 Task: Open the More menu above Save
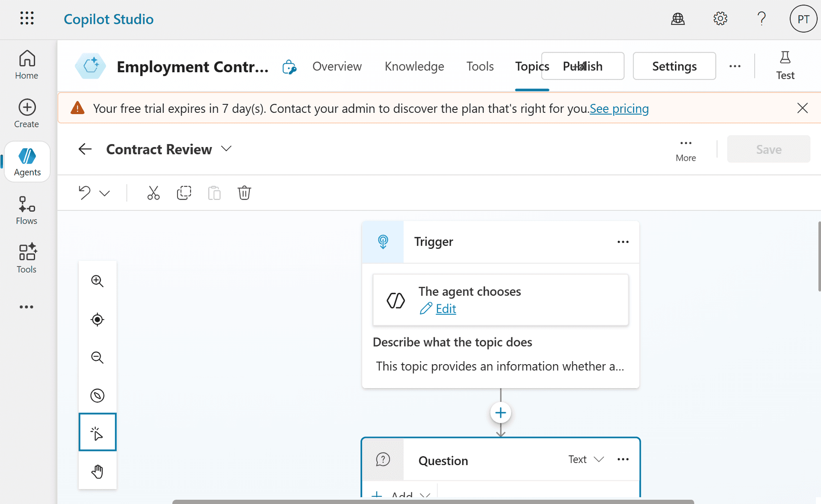[x=686, y=150]
